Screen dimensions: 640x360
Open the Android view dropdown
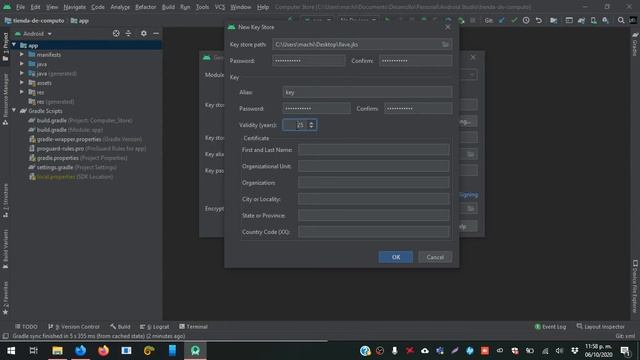tap(33, 33)
